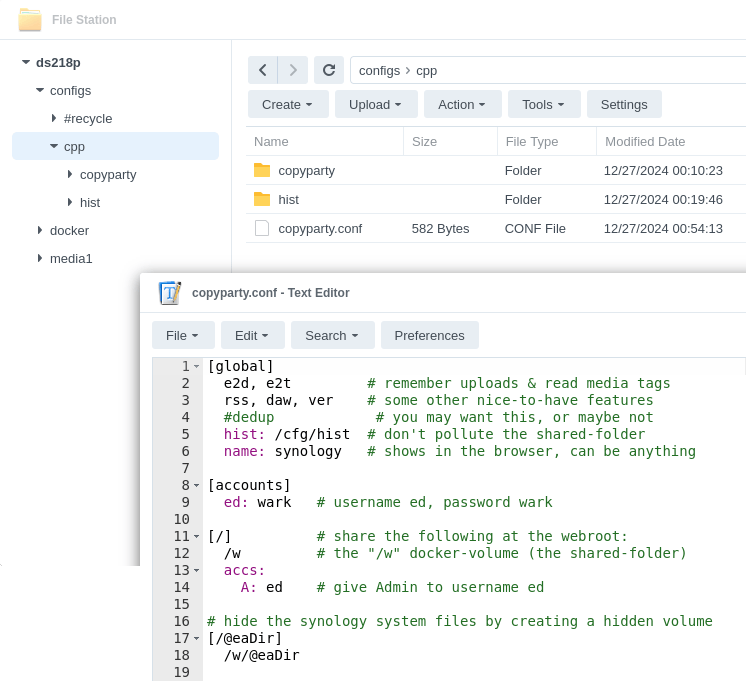Select the copyparty row in file list
This screenshot has width=746, height=681.
pos(496,170)
